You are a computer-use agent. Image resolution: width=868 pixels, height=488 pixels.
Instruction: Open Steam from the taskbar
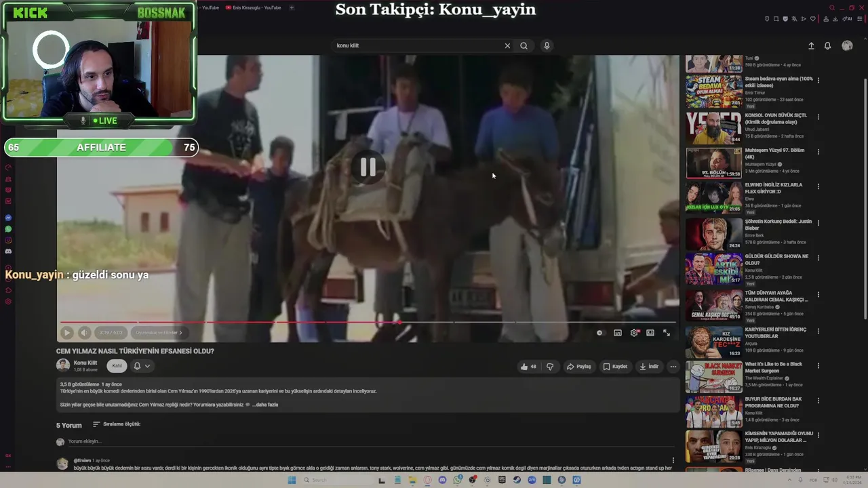coord(517,480)
